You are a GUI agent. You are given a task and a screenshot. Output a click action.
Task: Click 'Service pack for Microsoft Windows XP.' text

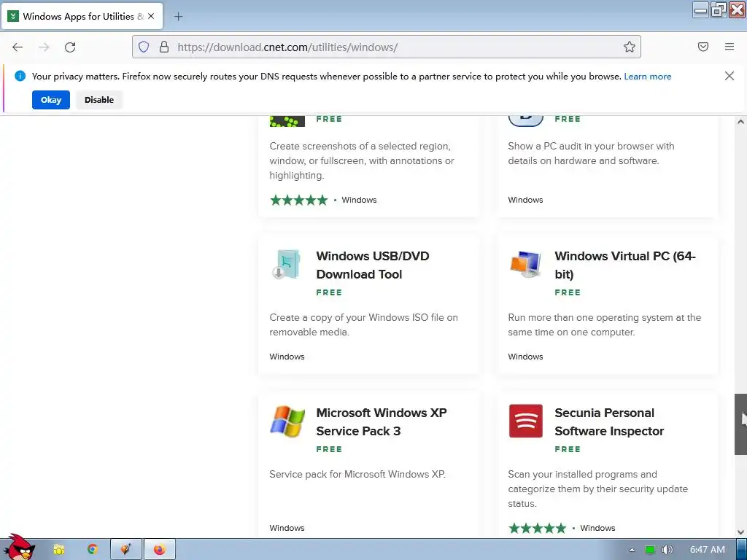pyautogui.click(x=357, y=474)
